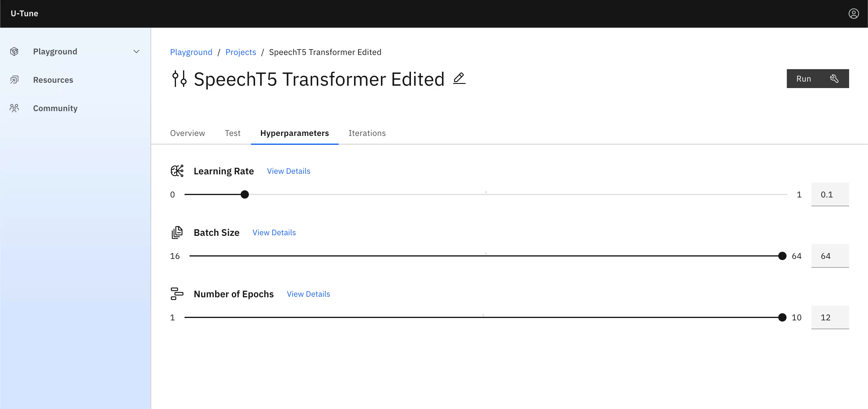The height and width of the screenshot is (409, 868).
Task: Click the pencil edit icon beside title
Action: click(459, 79)
